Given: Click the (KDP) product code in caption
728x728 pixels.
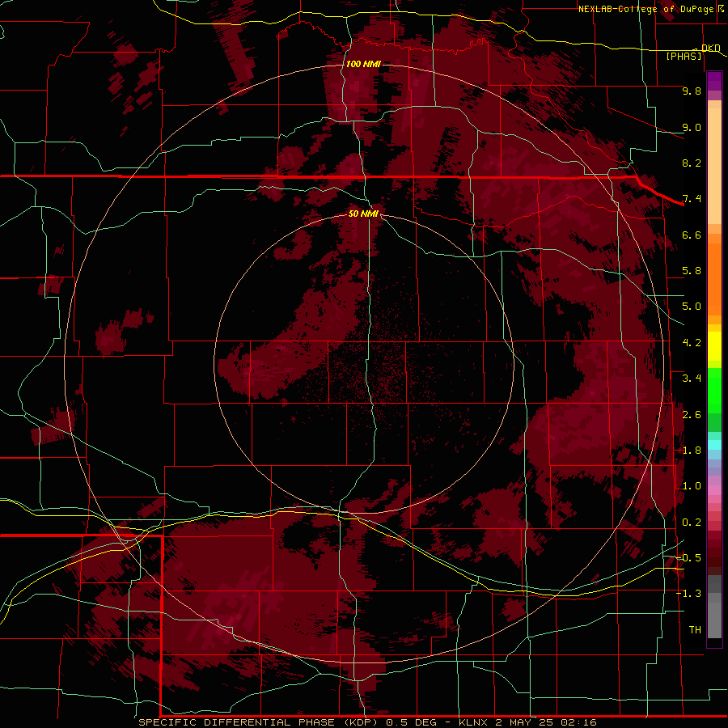Looking at the screenshot, I should (362, 722).
